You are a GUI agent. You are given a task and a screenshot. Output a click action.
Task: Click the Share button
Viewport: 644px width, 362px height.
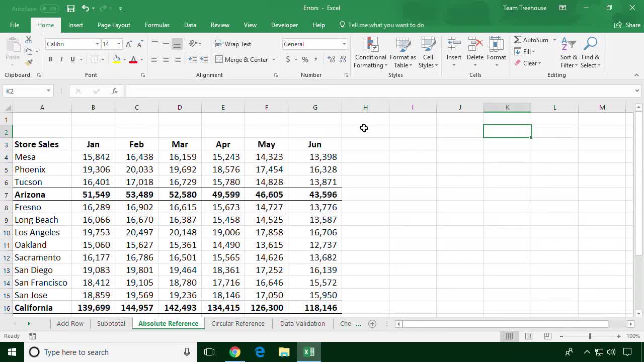[x=627, y=25]
